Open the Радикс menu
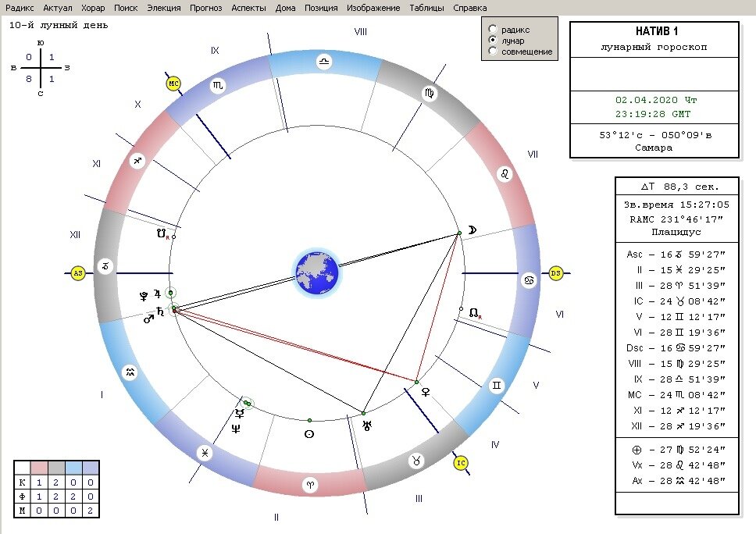The height and width of the screenshot is (534, 756). click(20, 8)
